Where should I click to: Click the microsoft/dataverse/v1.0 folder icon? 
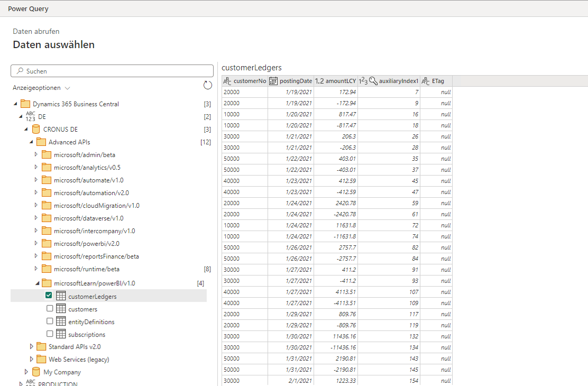47,218
